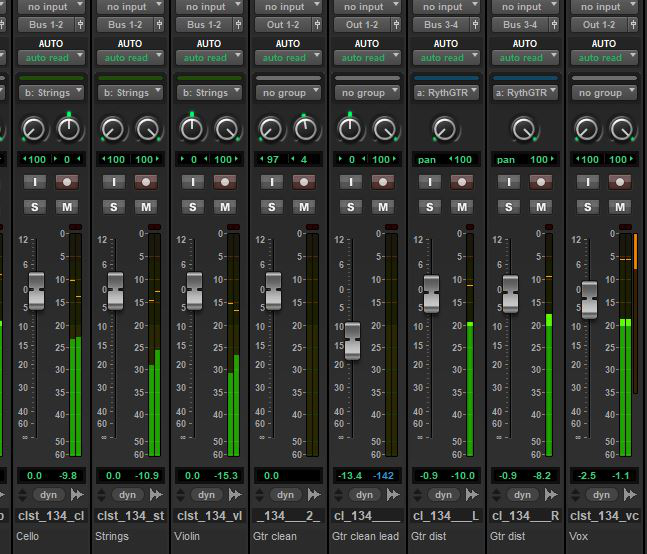Click Bus 1-2 output button on Strings track
Screen dimensions: 647x554
point(125,25)
